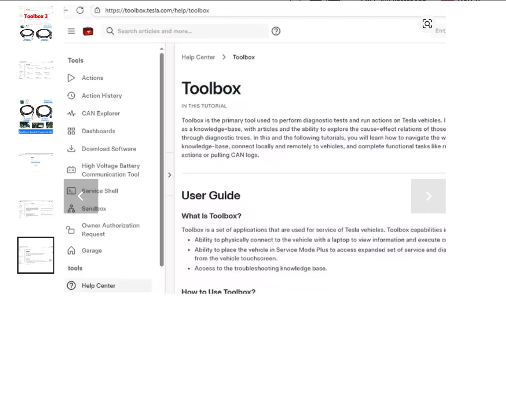Click the What Is Toolbox? heading

pyautogui.click(x=211, y=216)
